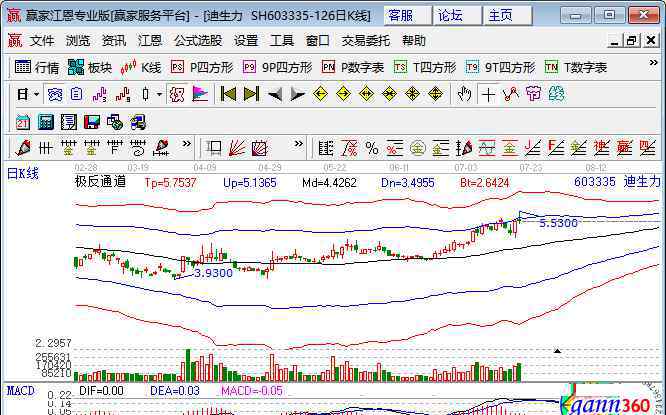Click the 日K线 chart label

(x=23, y=174)
